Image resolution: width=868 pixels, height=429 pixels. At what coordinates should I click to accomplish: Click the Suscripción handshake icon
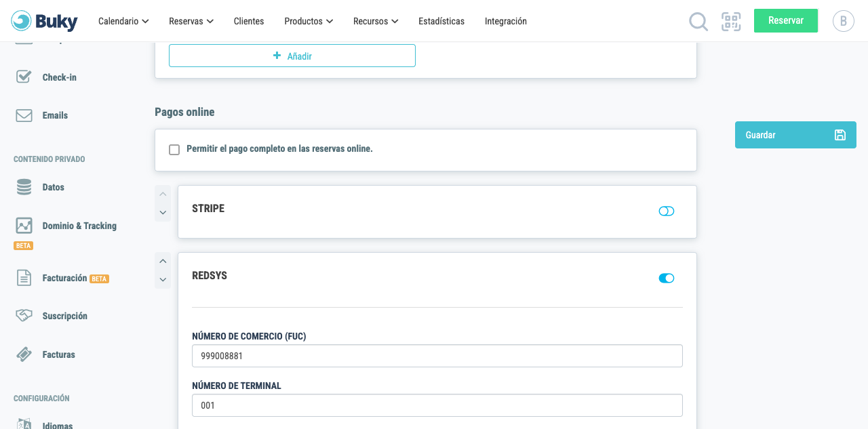(x=24, y=316)
